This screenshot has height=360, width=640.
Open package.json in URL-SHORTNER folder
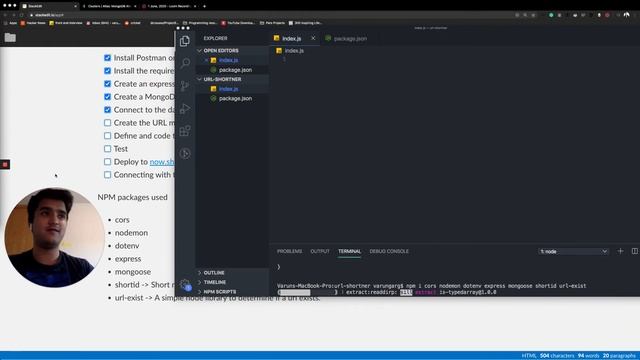235,98
